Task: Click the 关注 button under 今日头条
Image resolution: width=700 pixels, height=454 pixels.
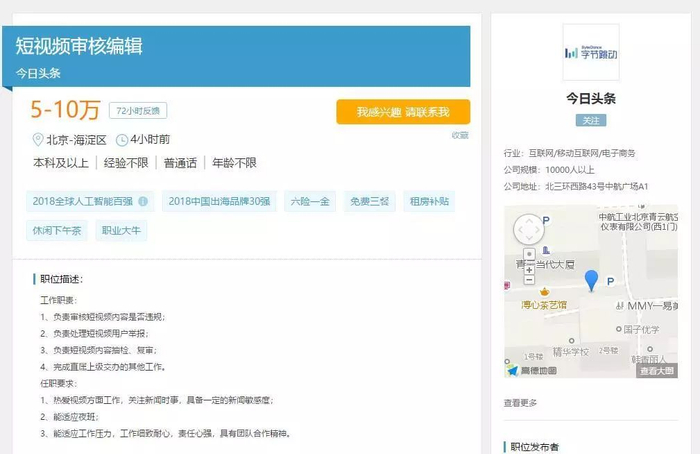Action: (x=591, y=121)
